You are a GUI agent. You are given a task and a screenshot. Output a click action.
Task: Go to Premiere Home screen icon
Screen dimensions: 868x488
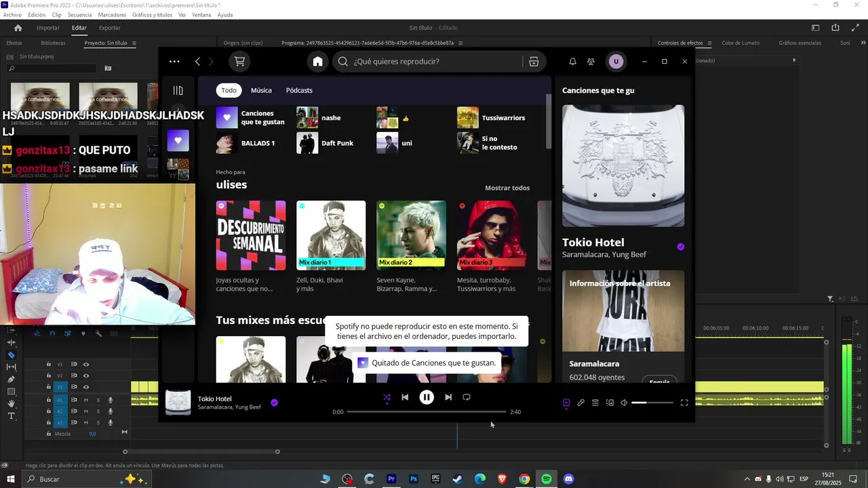tap(18, 28)
